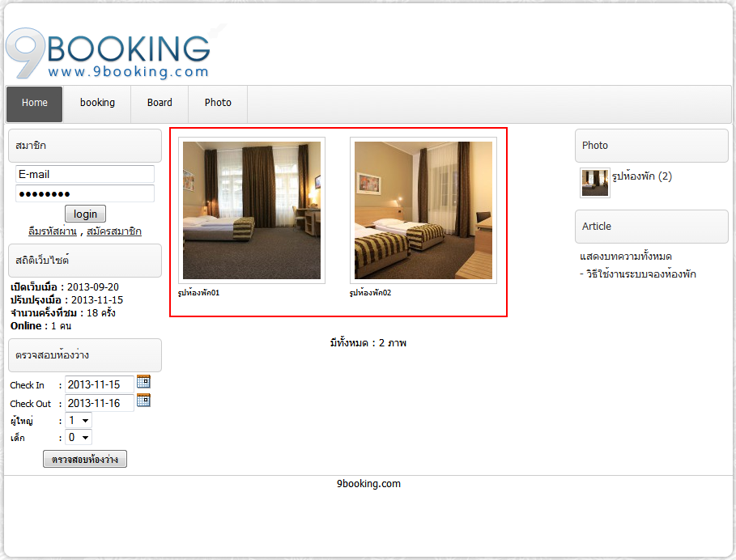Open the Home menu tab
The width and height of the screenshot is (736, 560).
(x=34, y=104)
